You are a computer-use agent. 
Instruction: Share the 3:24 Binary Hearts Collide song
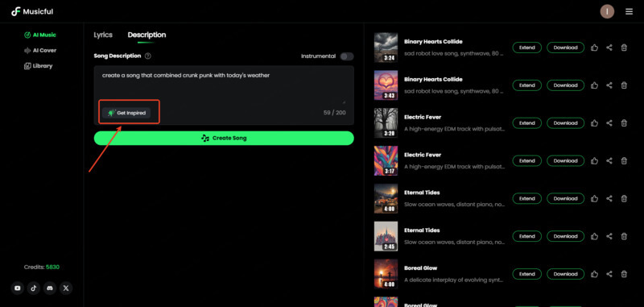pos(609,48)
